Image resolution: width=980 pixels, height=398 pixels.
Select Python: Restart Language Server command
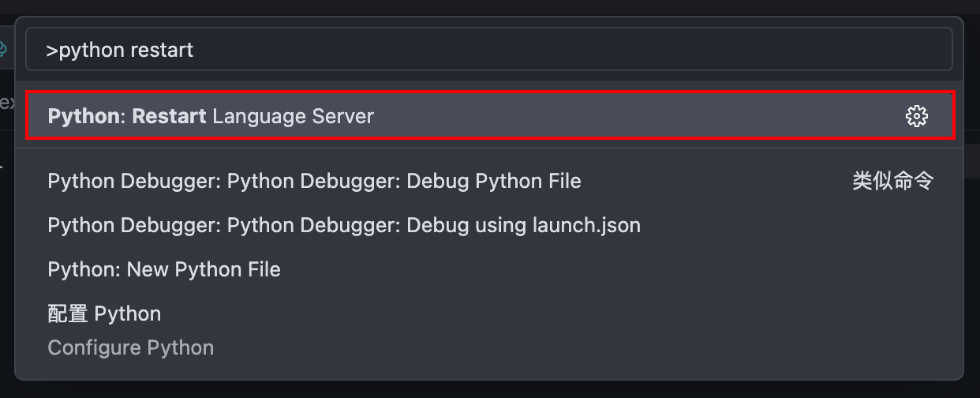tap(211, 117)
